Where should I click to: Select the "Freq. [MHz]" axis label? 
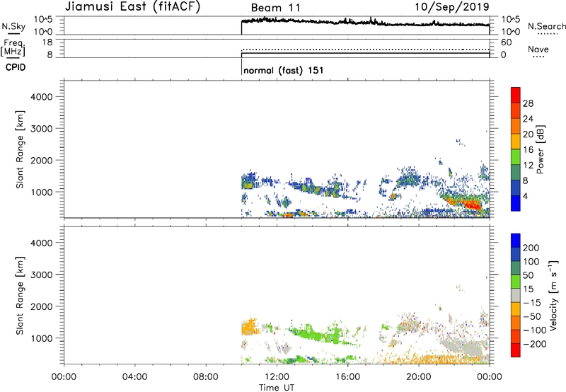coord(13,47)
